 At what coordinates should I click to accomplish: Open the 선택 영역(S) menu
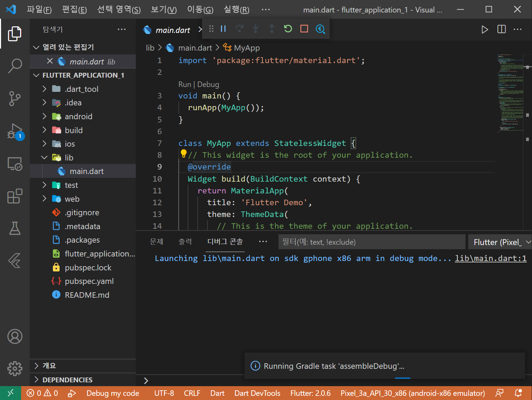point(119,9)
